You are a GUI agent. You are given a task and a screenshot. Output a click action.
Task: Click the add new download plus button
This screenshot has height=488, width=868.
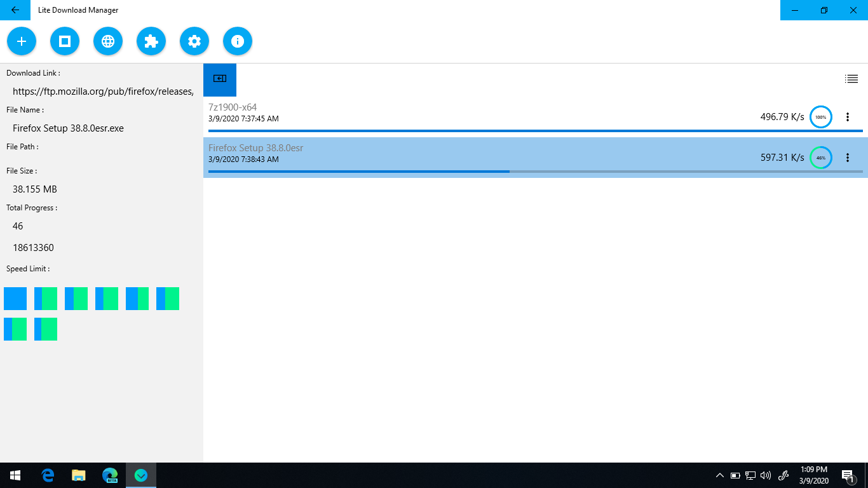coord(22,41)
